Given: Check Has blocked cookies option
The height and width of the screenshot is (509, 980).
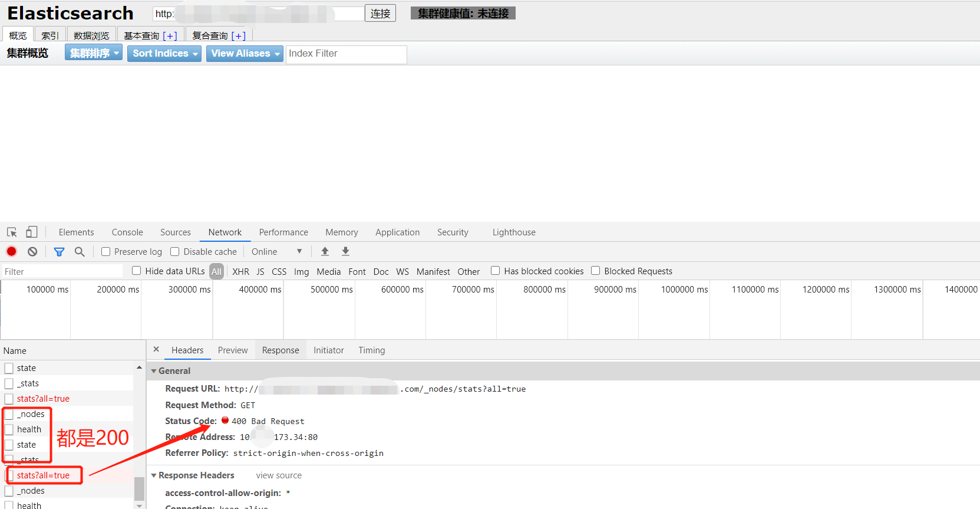Looking at the screenshot, I should (496, 271).
